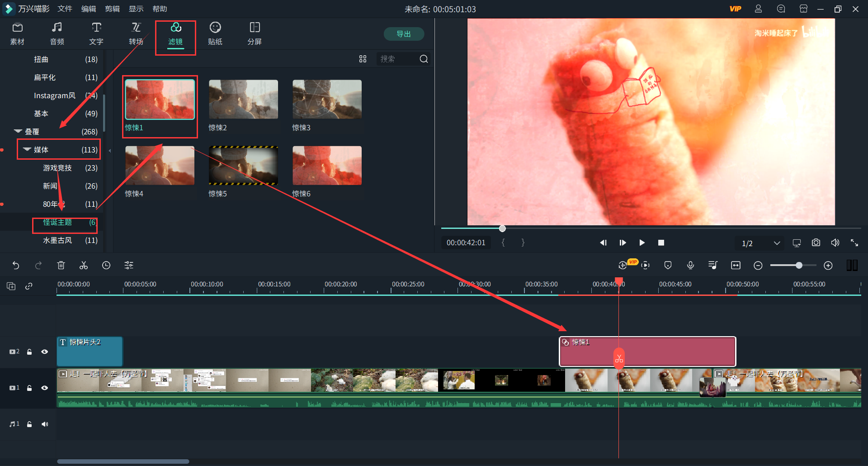
Task: Click the timeline zoom slider handle
Action: pyautogui.click(x=799, y=266)
